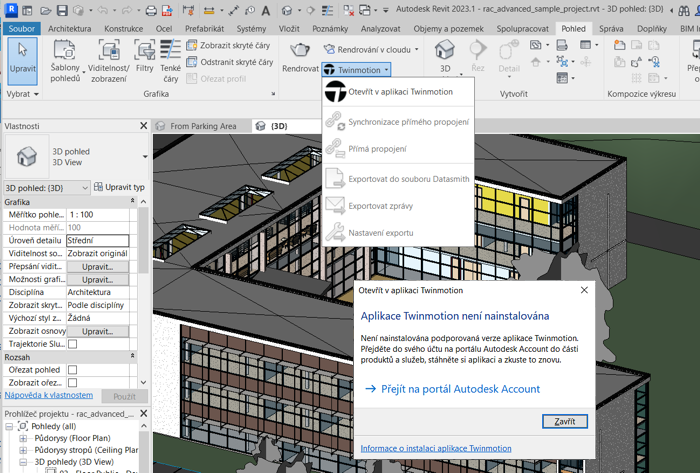Expand the Twinmotion dropdown button
This screenshot has height=473, width=700.
(356, 70)
